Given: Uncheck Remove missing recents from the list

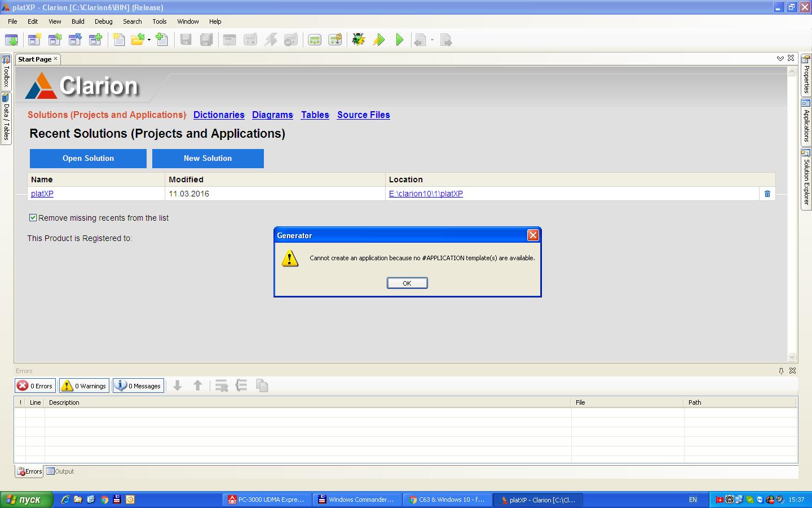Looking at the screenshot, I should [x=33, y=218].
